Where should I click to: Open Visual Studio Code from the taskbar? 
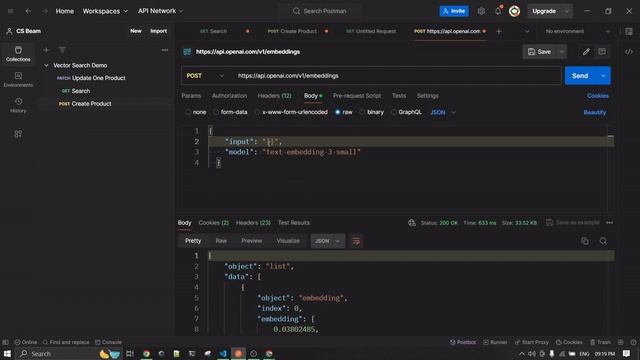point(223,353)
